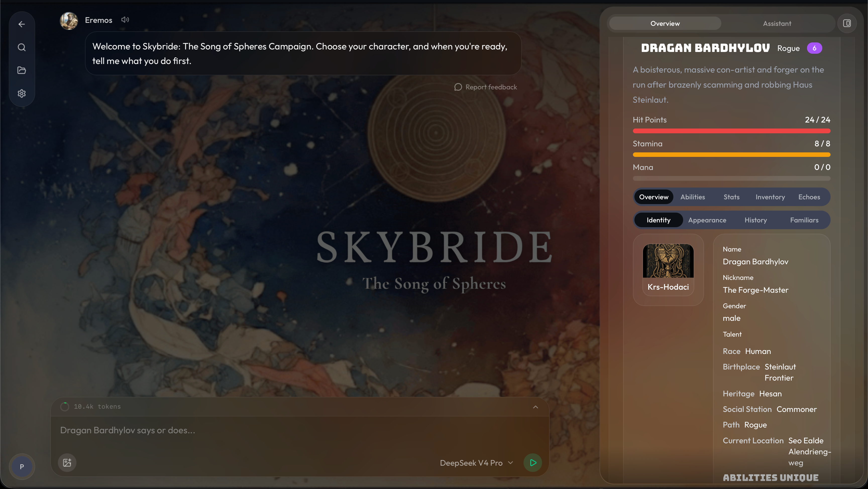Screen dimensions: 868x489
Task: Click the Current Location value Seo Ealde
Action: pos(809,452)
